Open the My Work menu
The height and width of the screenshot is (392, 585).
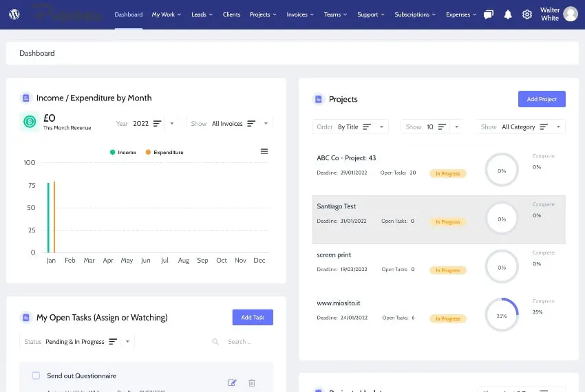[167, 14]
